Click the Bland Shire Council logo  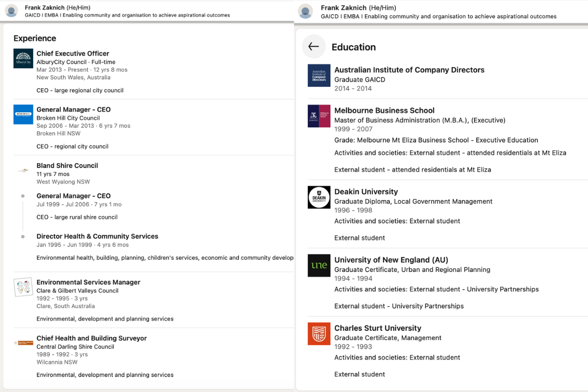click(23, 171)
